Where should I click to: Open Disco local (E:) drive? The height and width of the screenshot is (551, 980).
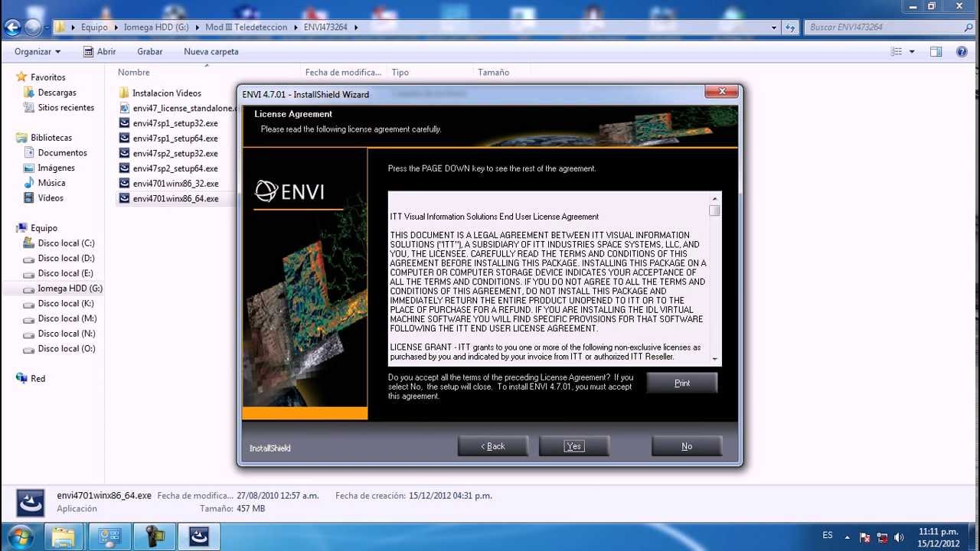66,273
